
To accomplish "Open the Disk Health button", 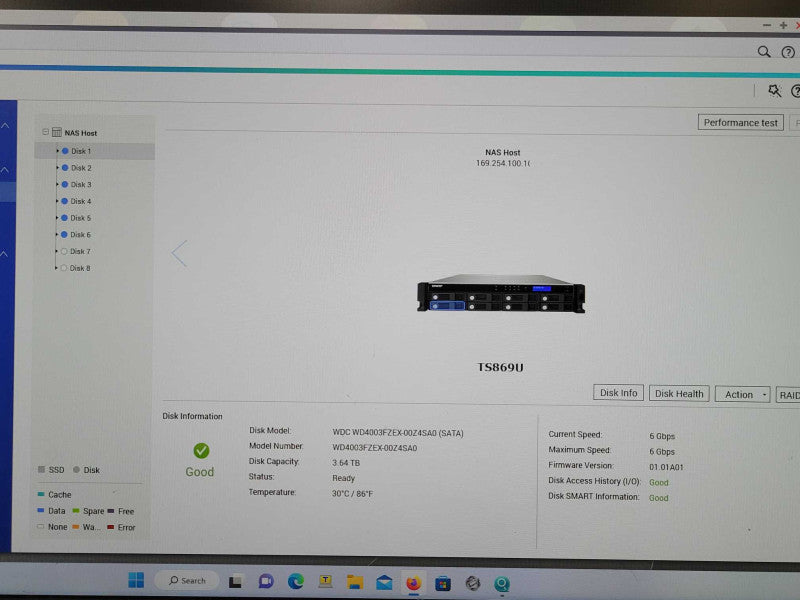I will (679, 393).
